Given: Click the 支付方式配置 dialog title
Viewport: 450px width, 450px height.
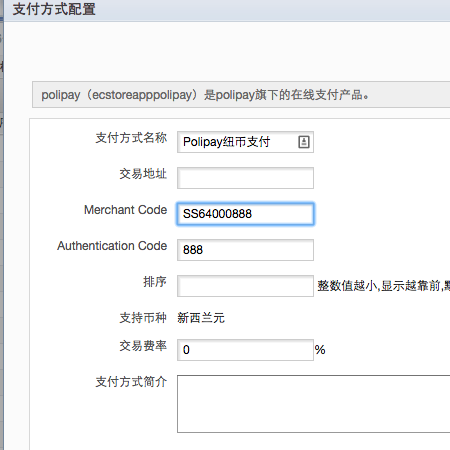Looking at the screenshot, I should 54,9.
